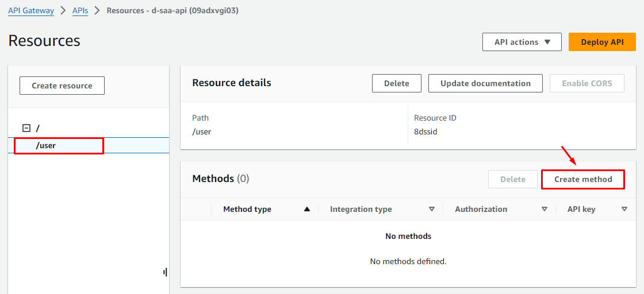Click the API key sort arrow
This screenshot has width=644, height=294.
click(624, 210)
